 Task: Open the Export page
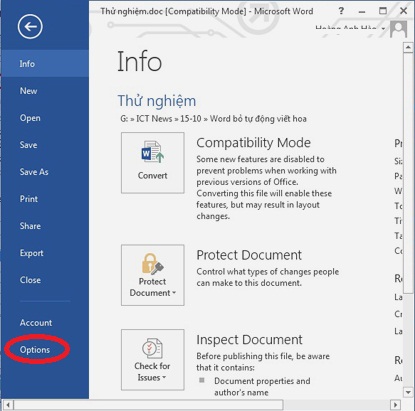pyautogui.click(x=45, y=253)
